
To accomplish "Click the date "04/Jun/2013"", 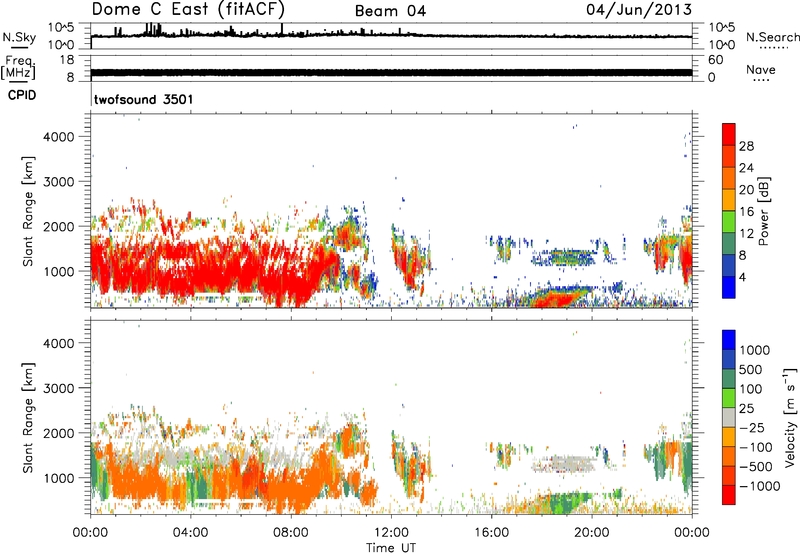I will pos(639,9).
